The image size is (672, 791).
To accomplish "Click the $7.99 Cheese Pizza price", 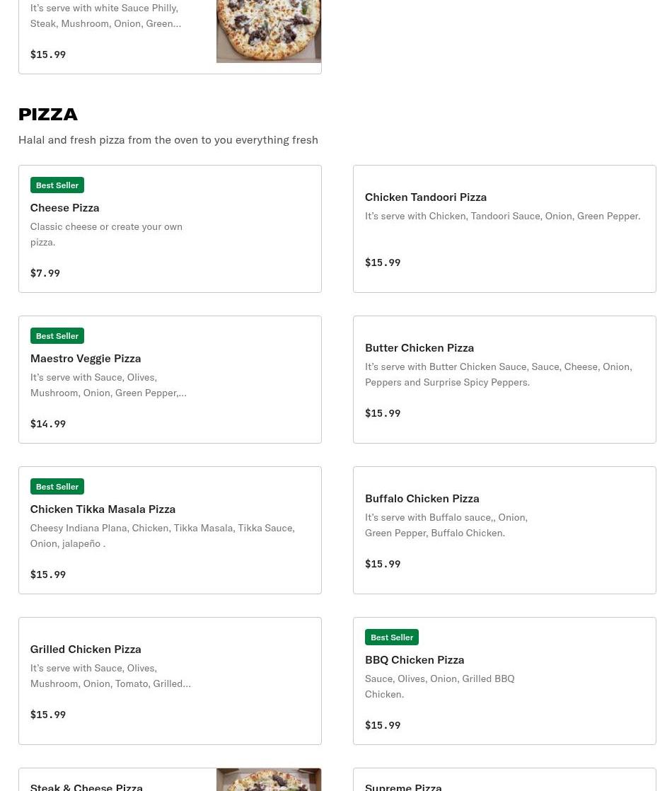I will (45, 273).
